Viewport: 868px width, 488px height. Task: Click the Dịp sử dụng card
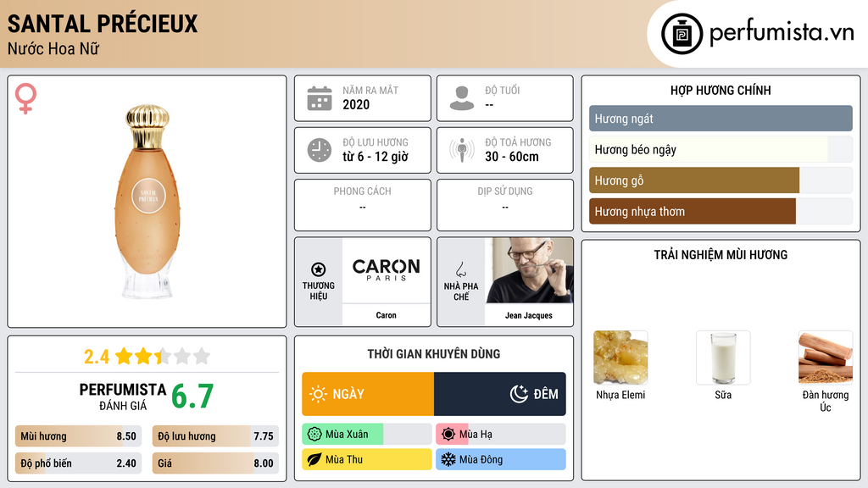505,205
